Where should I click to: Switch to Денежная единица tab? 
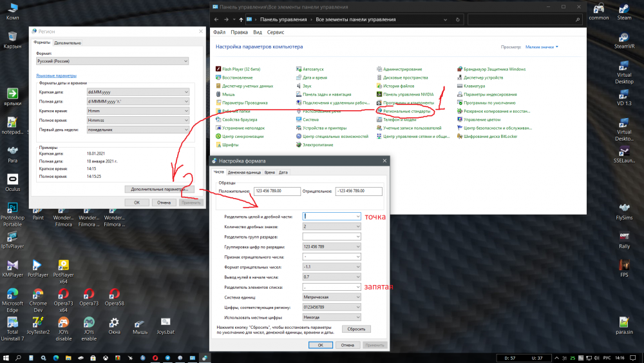[x=244, y=173]
